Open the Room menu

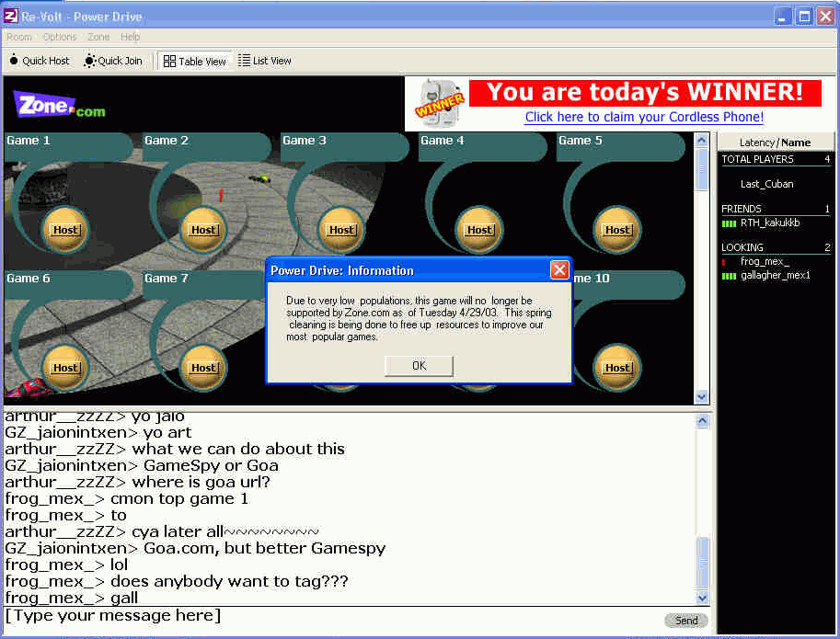point(19,37)
